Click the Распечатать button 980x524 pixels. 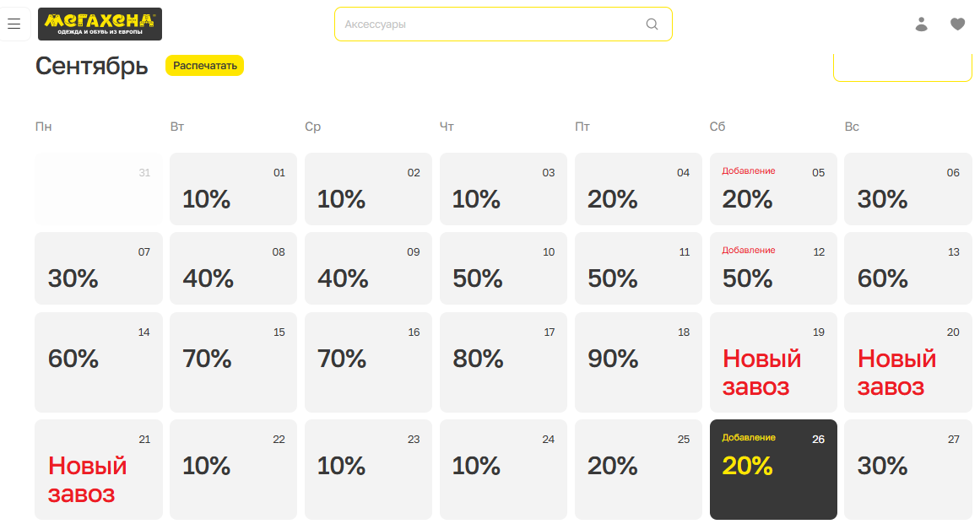204,66
